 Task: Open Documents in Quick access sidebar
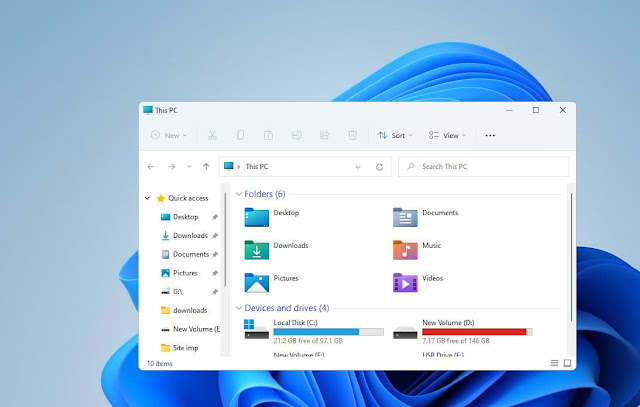pos(191,254)
